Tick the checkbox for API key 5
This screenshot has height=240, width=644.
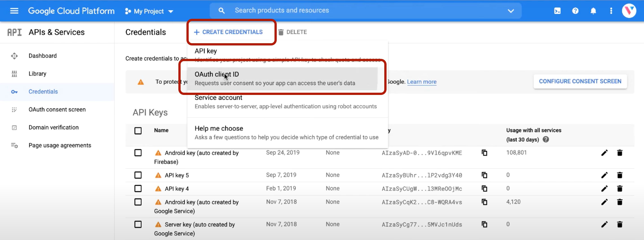[x=138, y=175]
